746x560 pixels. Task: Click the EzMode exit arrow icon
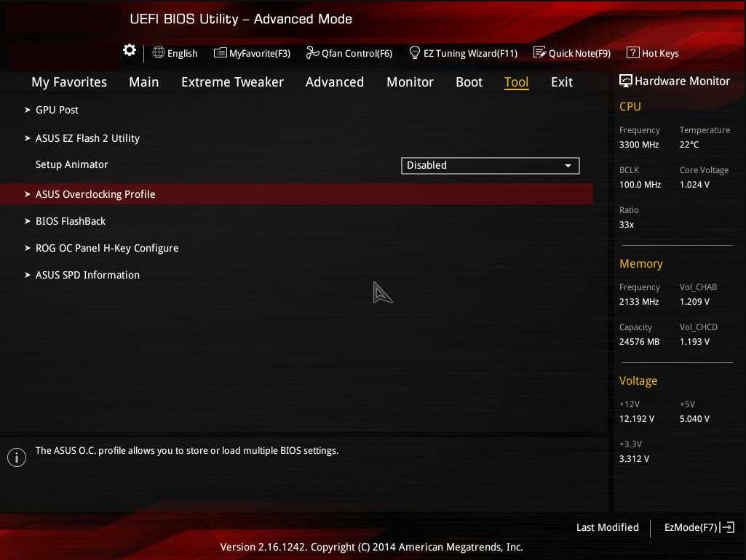pyautogui.click(x=727, y=527)
